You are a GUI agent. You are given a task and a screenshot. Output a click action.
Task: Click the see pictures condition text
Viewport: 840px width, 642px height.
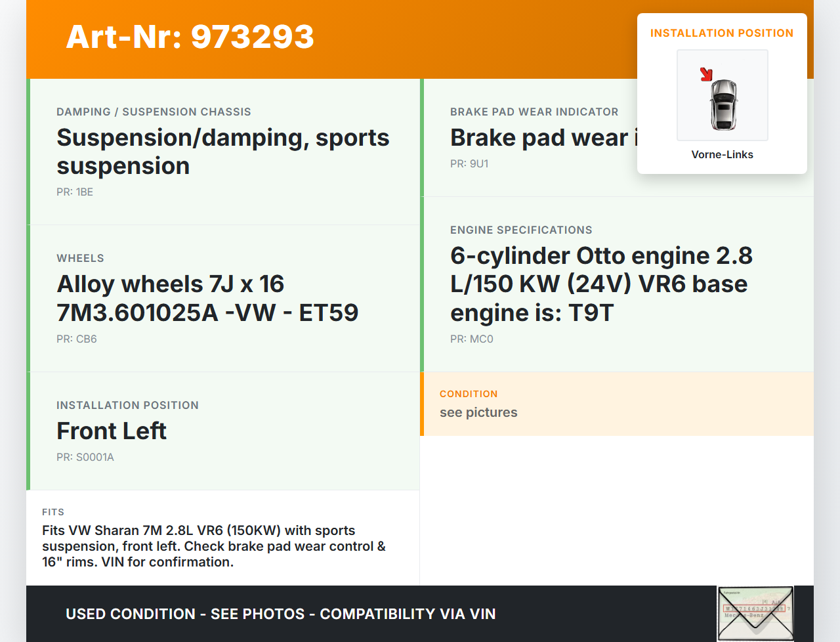[x=478, y=413]
